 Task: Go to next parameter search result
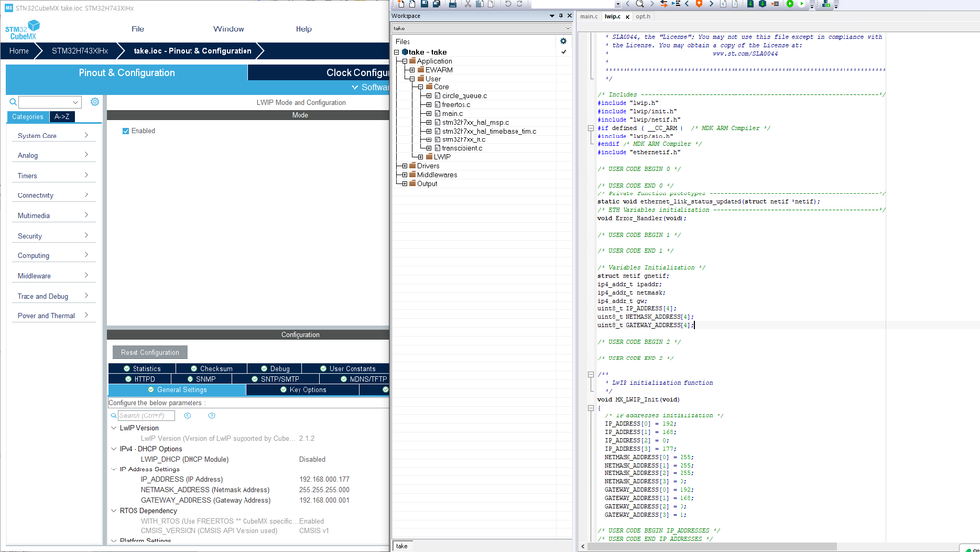click(x=212, y=415)
